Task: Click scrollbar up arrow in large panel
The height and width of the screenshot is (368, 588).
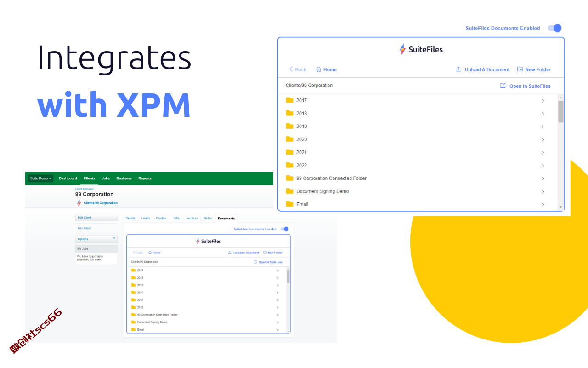Action: pos(560,98)
